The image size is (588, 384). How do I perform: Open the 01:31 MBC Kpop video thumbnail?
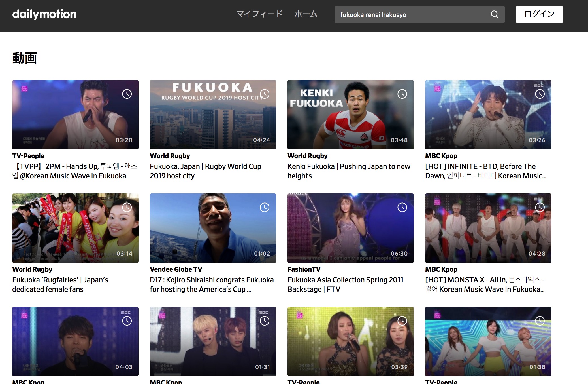click(213, 341)
